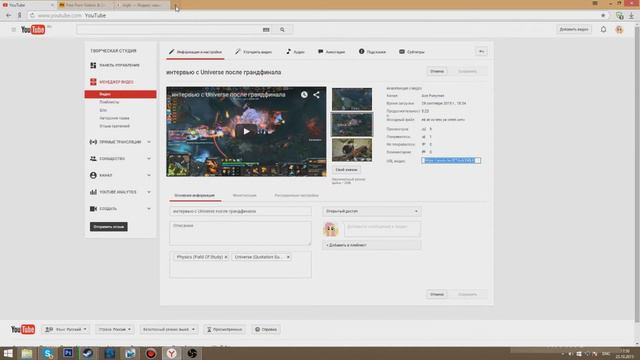Select first video thumbnail option
640x360 pixels.
click(x=352, y=99)
